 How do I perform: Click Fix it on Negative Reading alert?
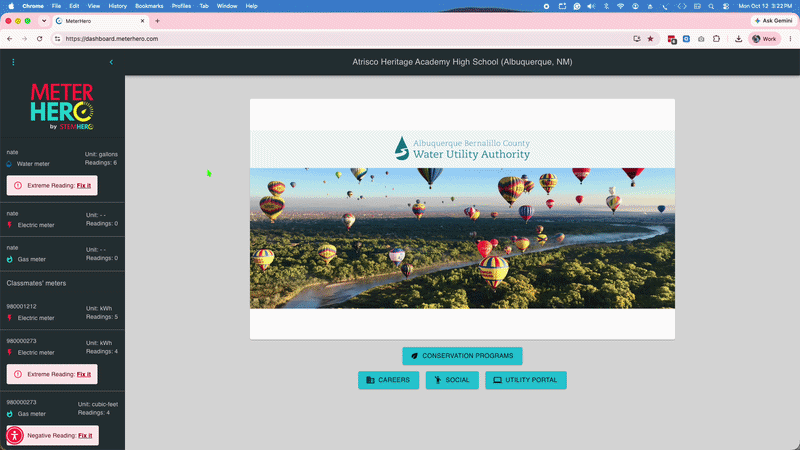[85, 436]
